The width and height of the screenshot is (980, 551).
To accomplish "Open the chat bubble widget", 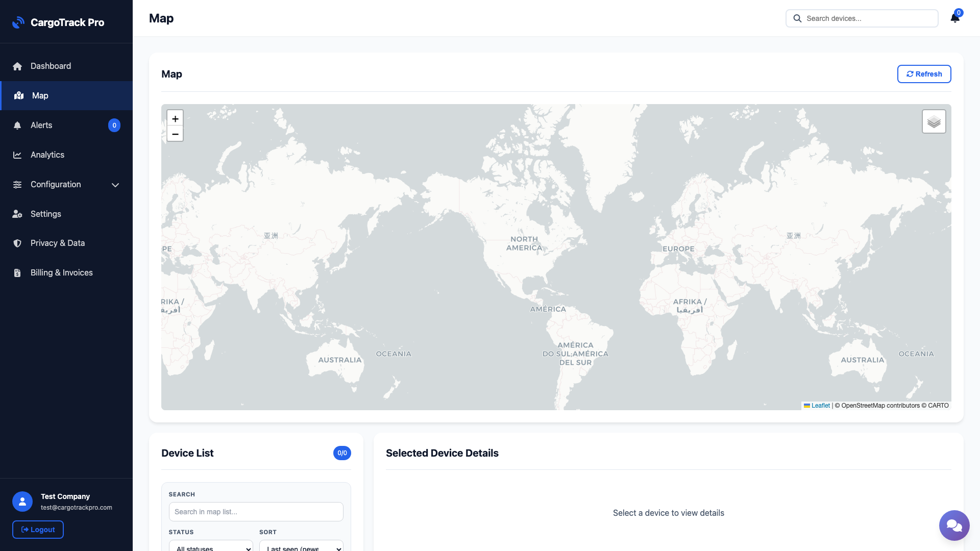I will (954, 525).
